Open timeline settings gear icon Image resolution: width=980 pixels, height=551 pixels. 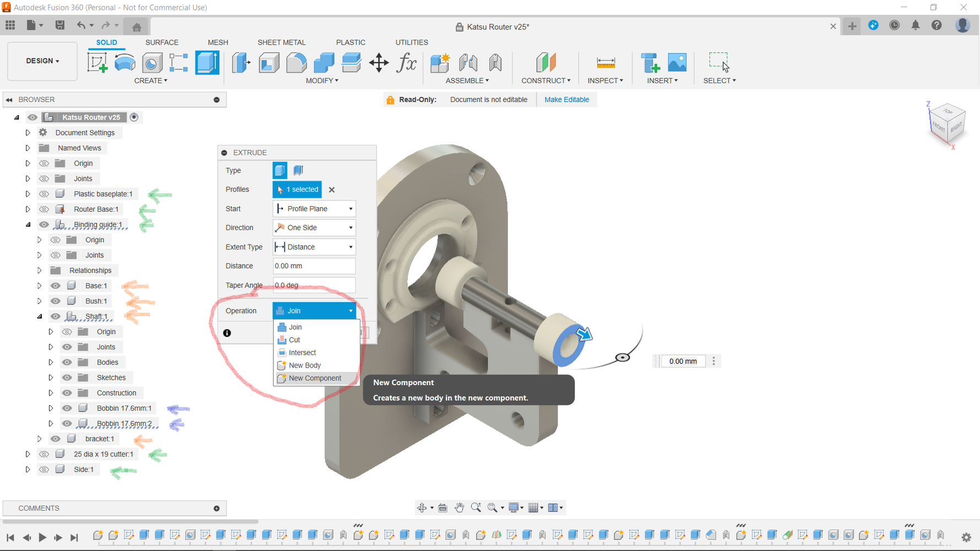click(966, 537)
